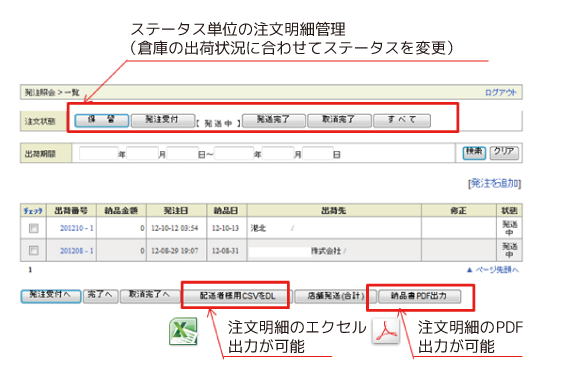Click the ログアウト link
Image resolution: width=578 pixels, height=372 pixels.
click(x=501, y=93)
